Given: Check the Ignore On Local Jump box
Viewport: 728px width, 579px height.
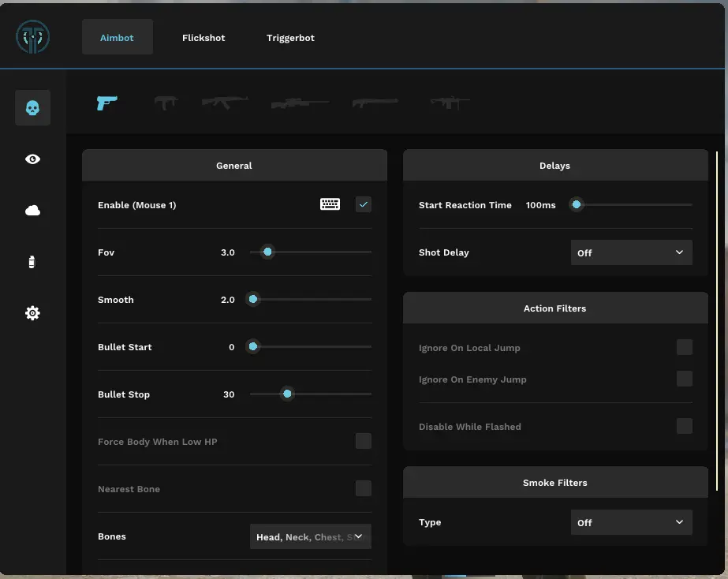Looking at the screenshot, I should pyautogui.click(x=685, y=347).
